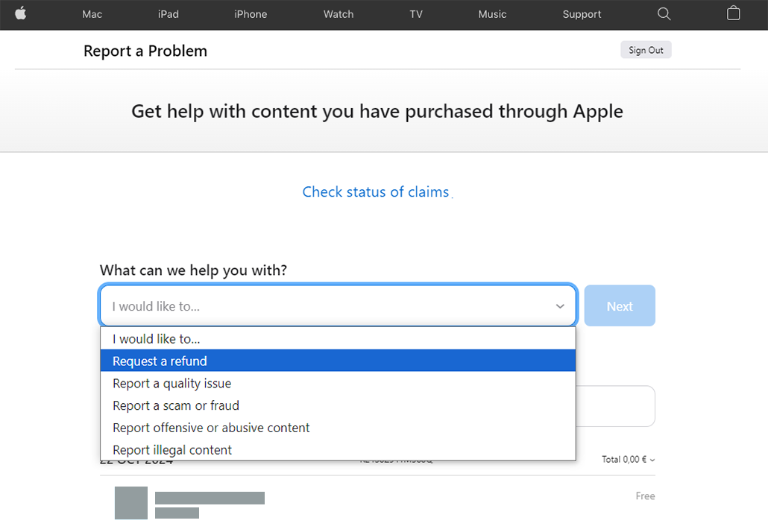This screenshot has height=532, width=768.
Task: Open the iPhone navigation item
Action: click(x=251, y=14)
